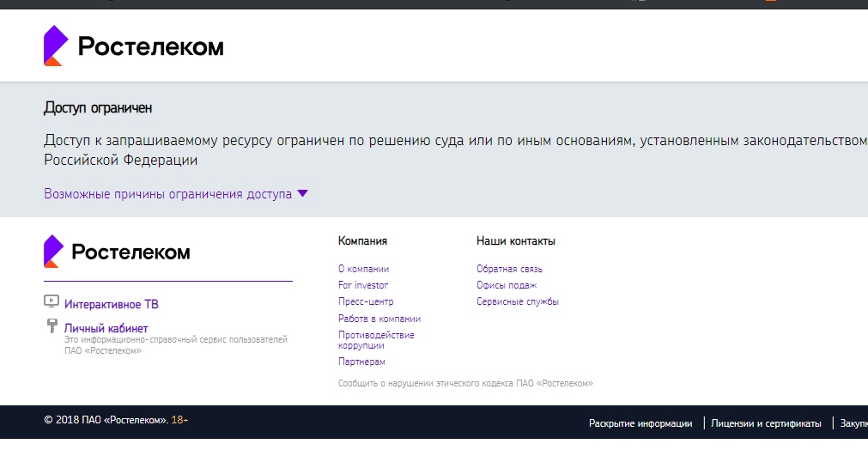The width and height of the screenshot is (868, 450).
Task: Open Обратная связь contact link
Action: 509,269
